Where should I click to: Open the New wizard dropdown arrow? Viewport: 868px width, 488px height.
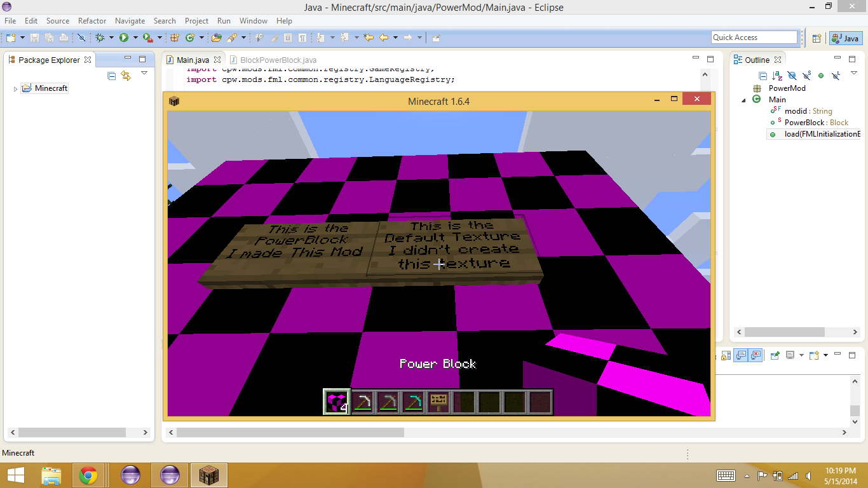tap(22, 37)
